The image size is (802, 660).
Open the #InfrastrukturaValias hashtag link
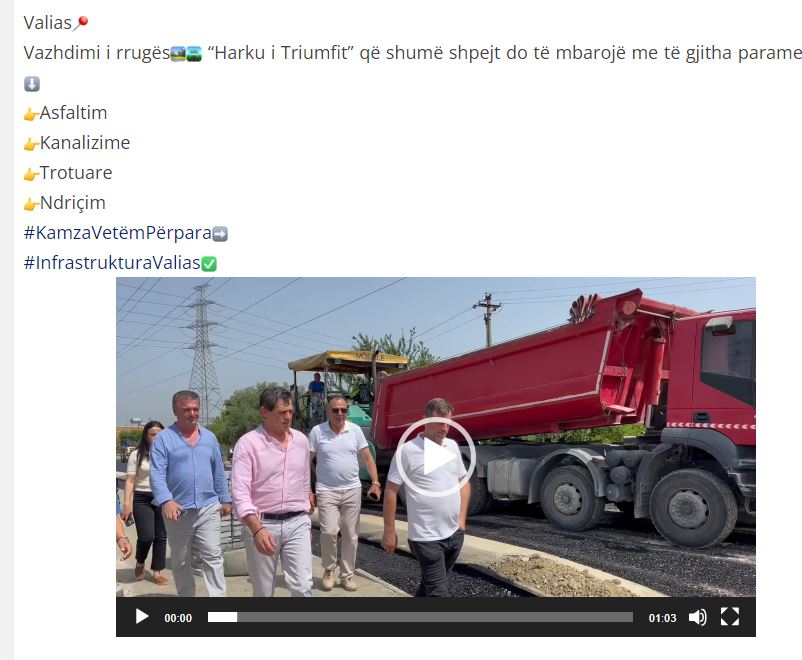[112, 262]
